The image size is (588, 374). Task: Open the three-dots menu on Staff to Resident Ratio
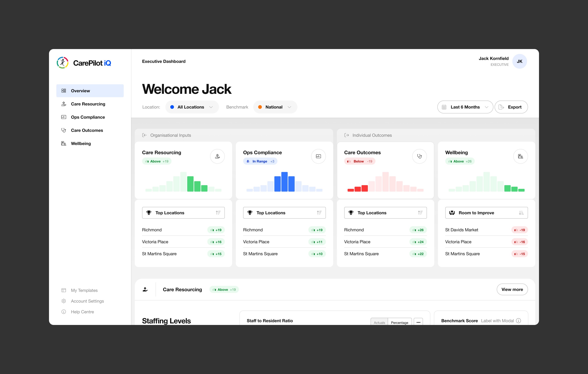pyautogui.click(x=418, y=322)
